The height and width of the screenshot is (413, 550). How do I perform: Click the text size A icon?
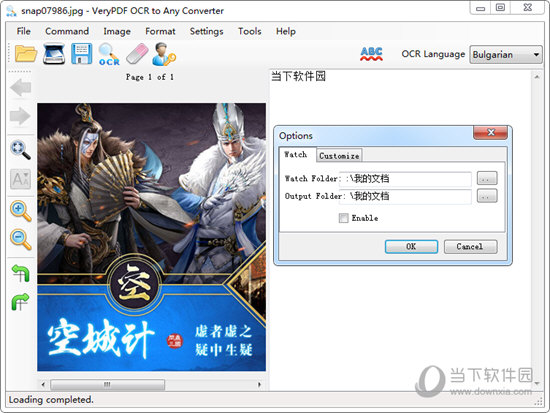20,179
